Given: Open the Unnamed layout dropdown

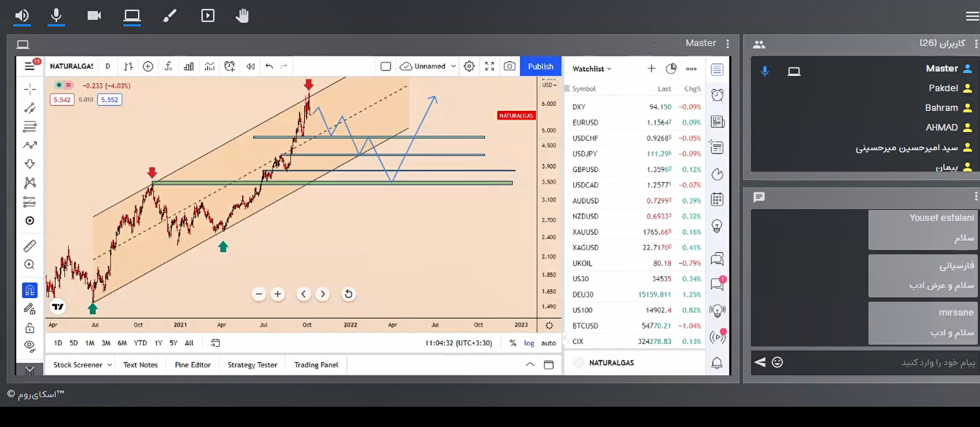Looking at the screenshot, I should [x=454, y=67].
